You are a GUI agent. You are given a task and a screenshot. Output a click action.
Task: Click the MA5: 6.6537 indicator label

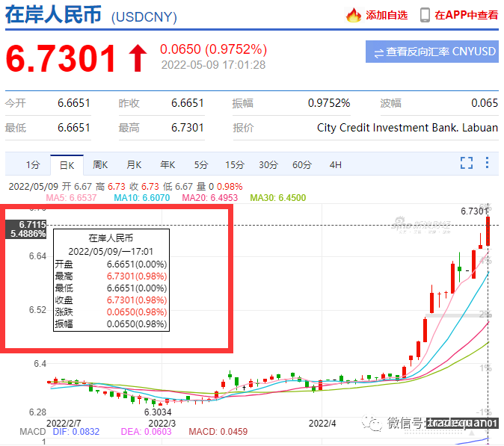tap(71, 198)
